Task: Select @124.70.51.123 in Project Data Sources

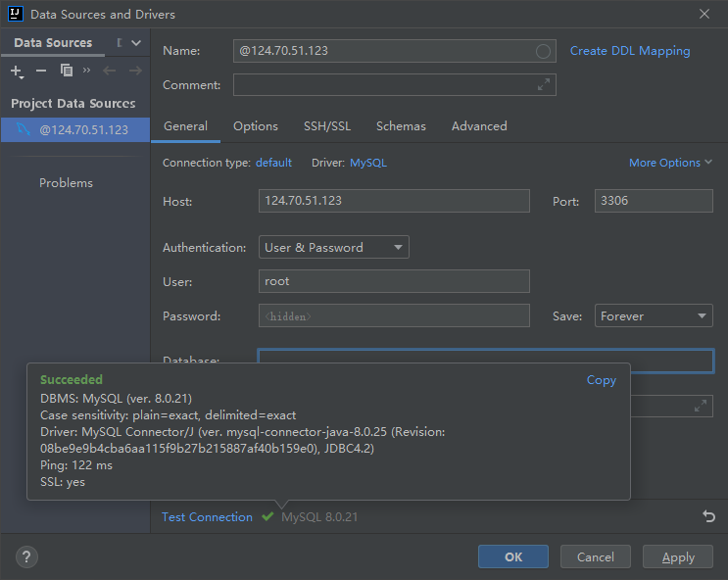Action: tap(75, 129)
